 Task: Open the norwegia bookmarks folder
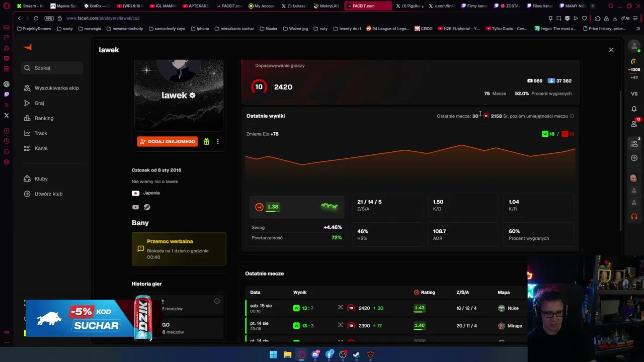tap(89, 29)
